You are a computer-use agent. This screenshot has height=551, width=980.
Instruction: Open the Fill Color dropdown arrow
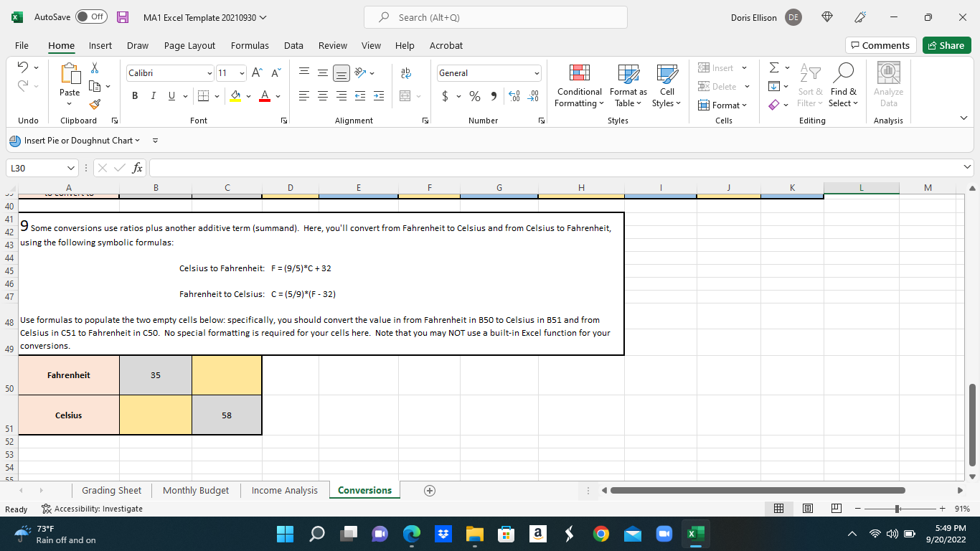(247, 95)
